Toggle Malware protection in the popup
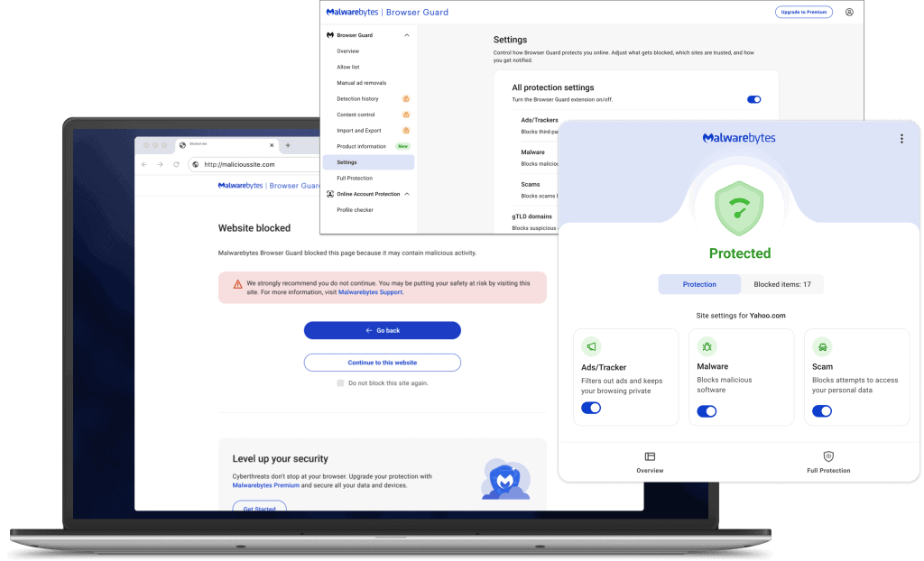The height and width of the screenshot is (561, 924). pyautogui.click(x=707, y=411)
